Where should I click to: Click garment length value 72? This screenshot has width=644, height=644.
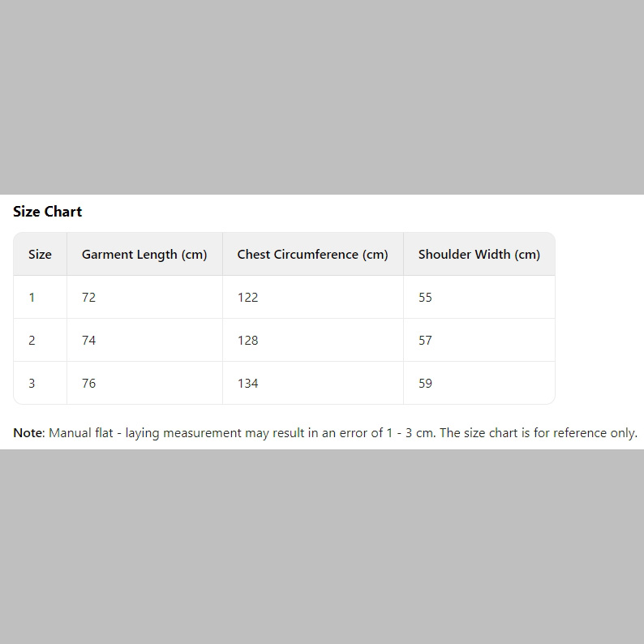click(x=88, y=298)
